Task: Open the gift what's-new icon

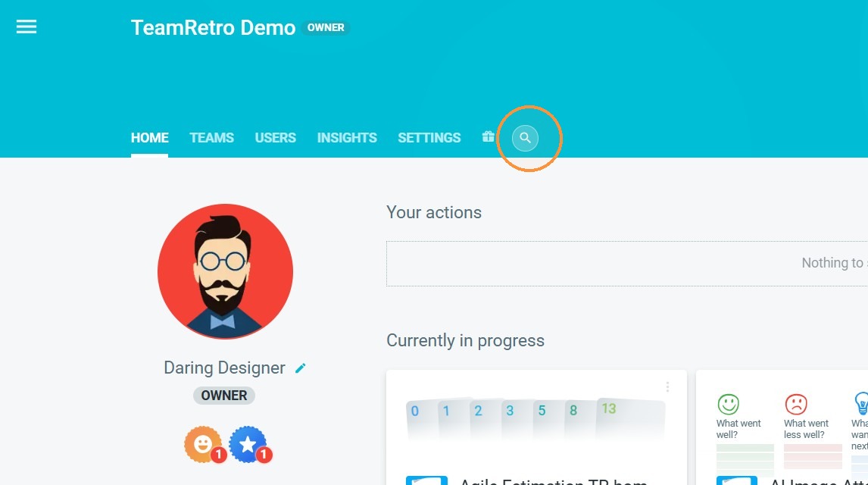Action: (488, 136)
